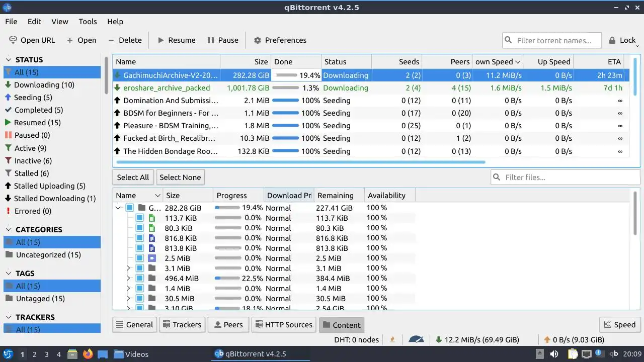The image size is (644, 362).
Task: Open the start menu bird icon
Action: pos(8,354)
